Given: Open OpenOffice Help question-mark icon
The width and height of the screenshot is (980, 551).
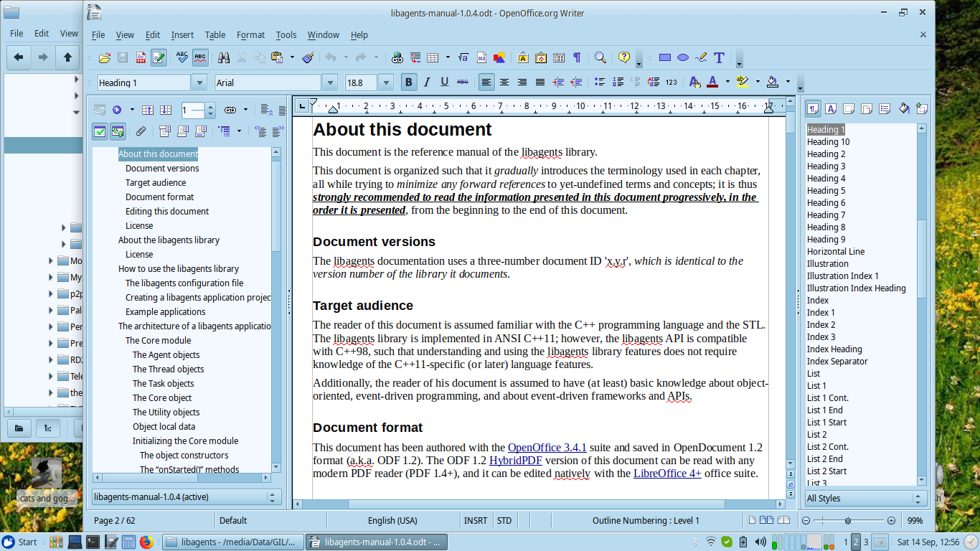Looking at the screenshot, I should point(624,58).
